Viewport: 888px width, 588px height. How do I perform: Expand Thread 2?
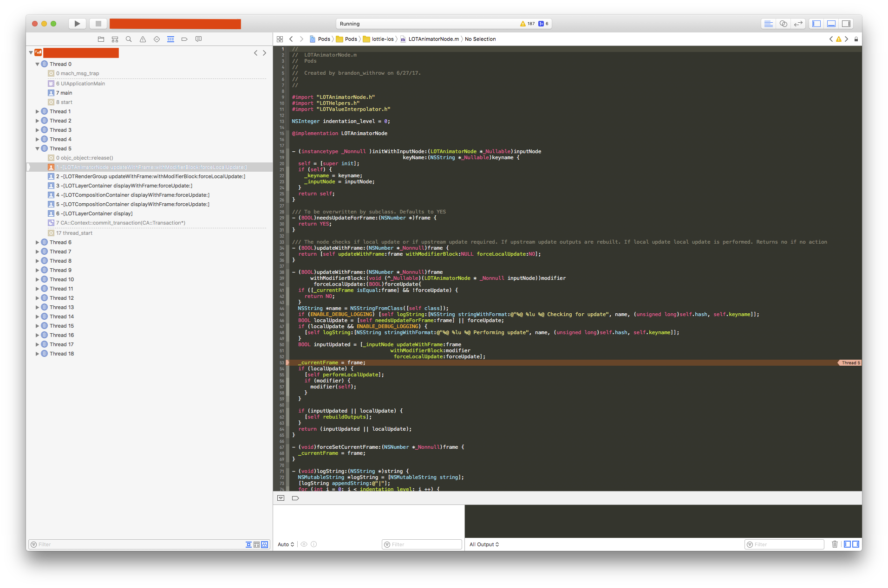(x=37, y=121)
